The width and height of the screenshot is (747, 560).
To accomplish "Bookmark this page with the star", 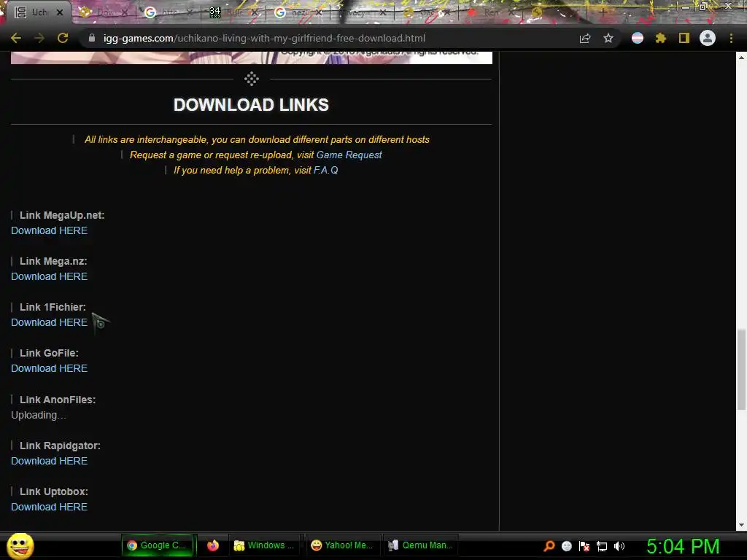I will 608,38.
